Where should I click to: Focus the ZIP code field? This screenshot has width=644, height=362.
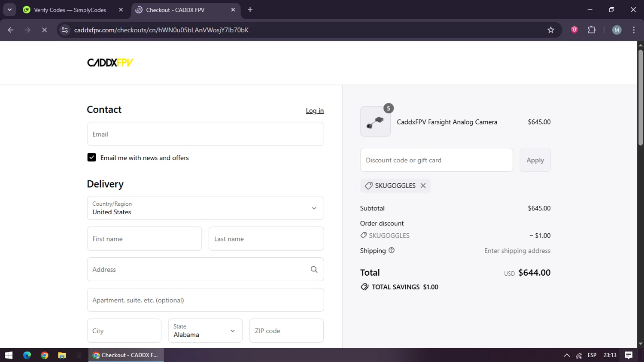coord(286,331)
